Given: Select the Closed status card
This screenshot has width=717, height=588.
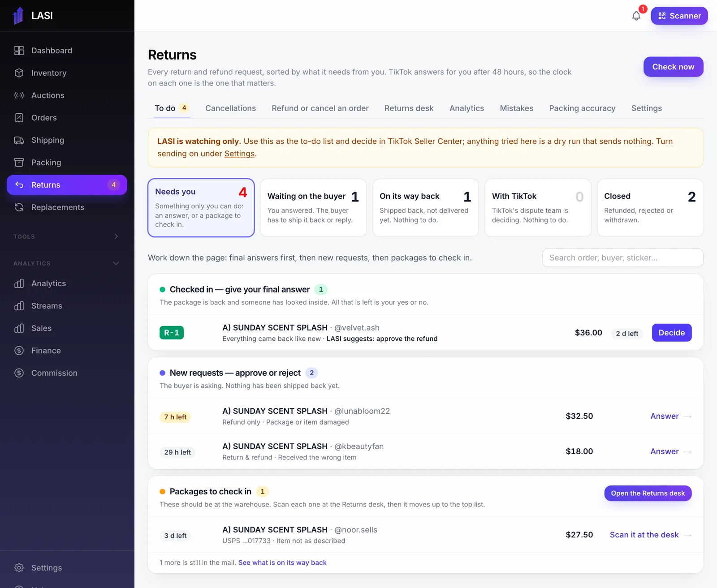Looking at the screenshot, I should point(650,208).
